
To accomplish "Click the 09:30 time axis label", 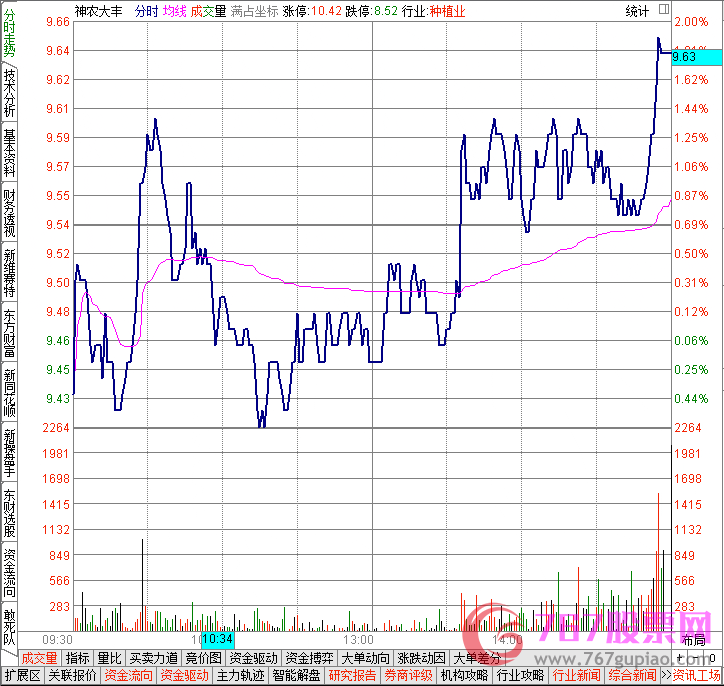I will point(57,640).
